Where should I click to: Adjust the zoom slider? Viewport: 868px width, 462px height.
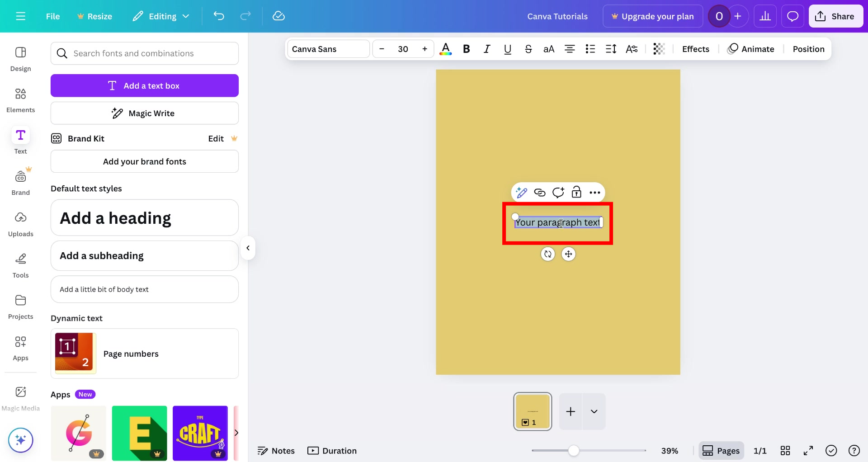[573, 450]
